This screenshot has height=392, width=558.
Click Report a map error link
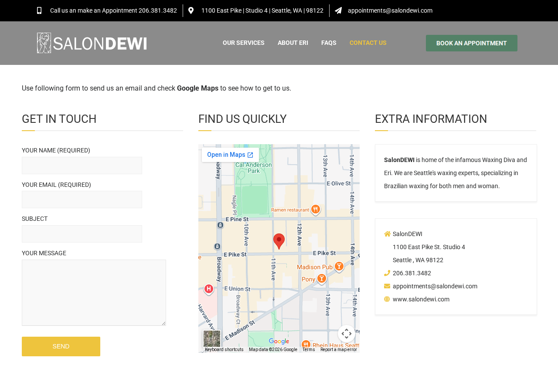[339, 349]
